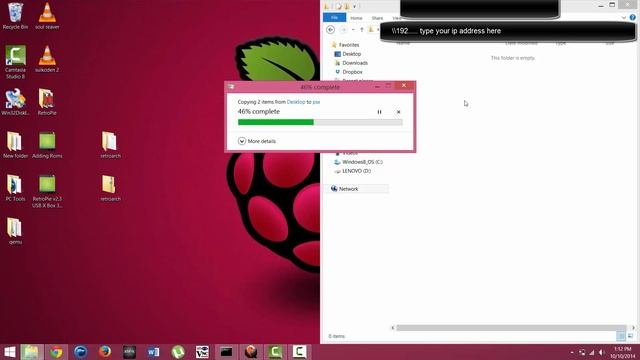Select the Adding Roms desktop icon

[47, 145]
